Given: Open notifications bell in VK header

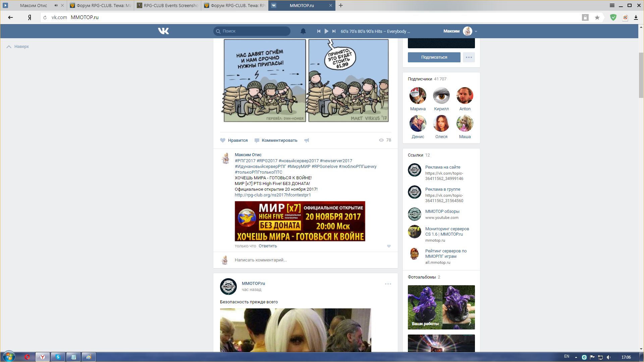Looking at the screenshot, I should 303,31.
